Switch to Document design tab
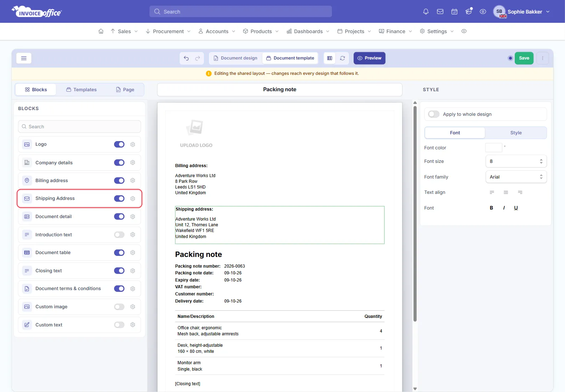 point(235,58)
